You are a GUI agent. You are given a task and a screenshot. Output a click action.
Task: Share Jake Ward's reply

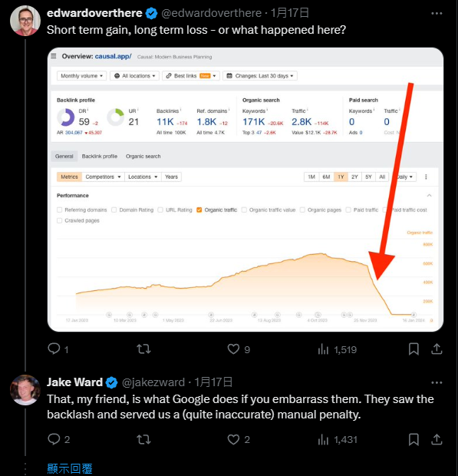coord(437,439)
